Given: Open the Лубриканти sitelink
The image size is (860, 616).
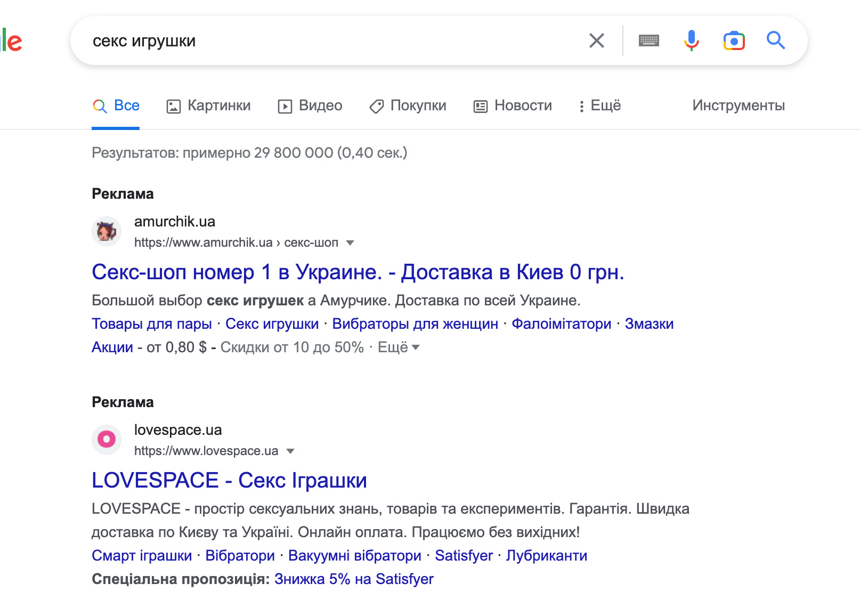Looking at the screenshot, I should pos(547,556).
